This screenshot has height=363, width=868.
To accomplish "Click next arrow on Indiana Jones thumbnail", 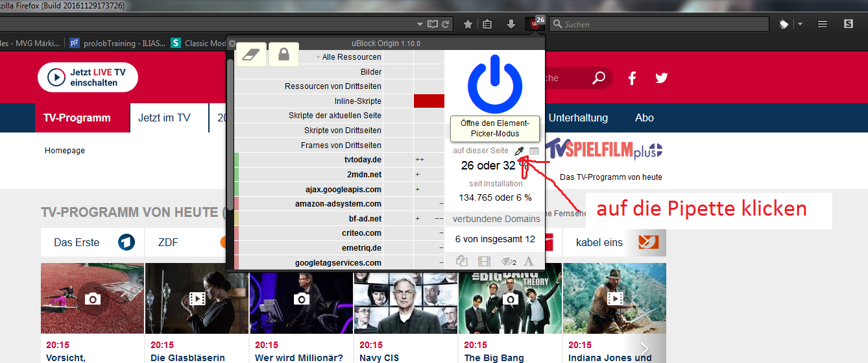I will (x=645, y=349).
